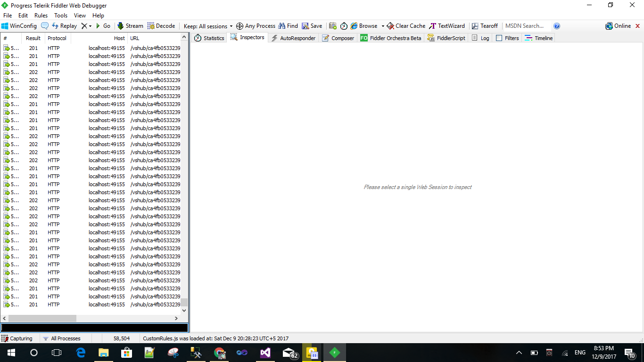Click the black QuickExec command box
644x362 pixels.
click(x=94, y=328)
